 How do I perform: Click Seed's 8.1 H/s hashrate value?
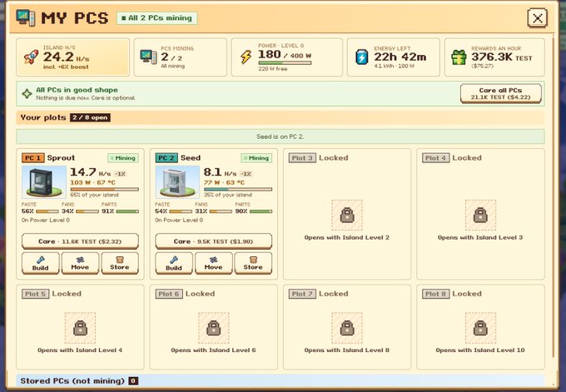pyautogui.click(x=220, y=172)
